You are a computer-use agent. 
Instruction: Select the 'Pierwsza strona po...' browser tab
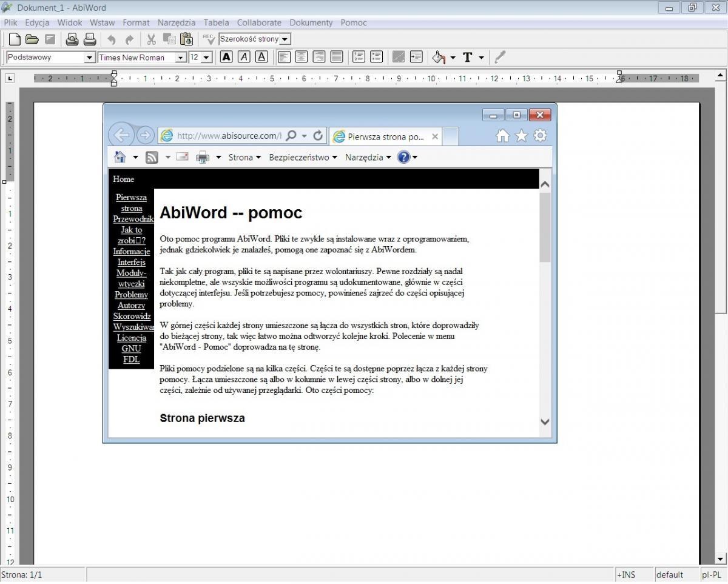tap(386, 136)
